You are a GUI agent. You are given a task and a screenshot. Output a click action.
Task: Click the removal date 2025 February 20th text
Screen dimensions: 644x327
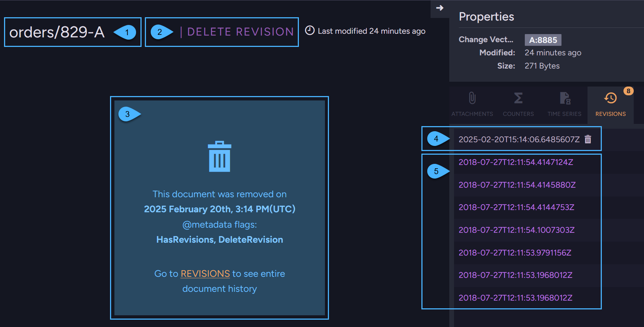[220, 209]
